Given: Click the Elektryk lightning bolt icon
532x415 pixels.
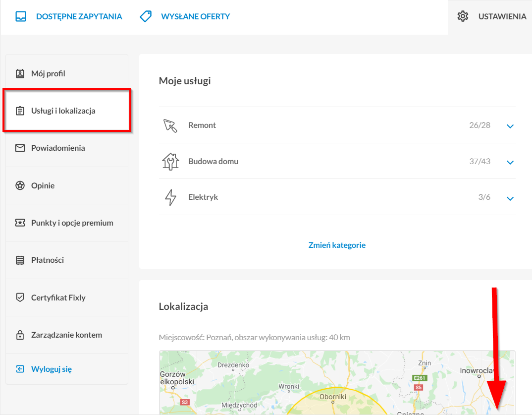Looking at the screenshot, I should [x=170, y=197].
